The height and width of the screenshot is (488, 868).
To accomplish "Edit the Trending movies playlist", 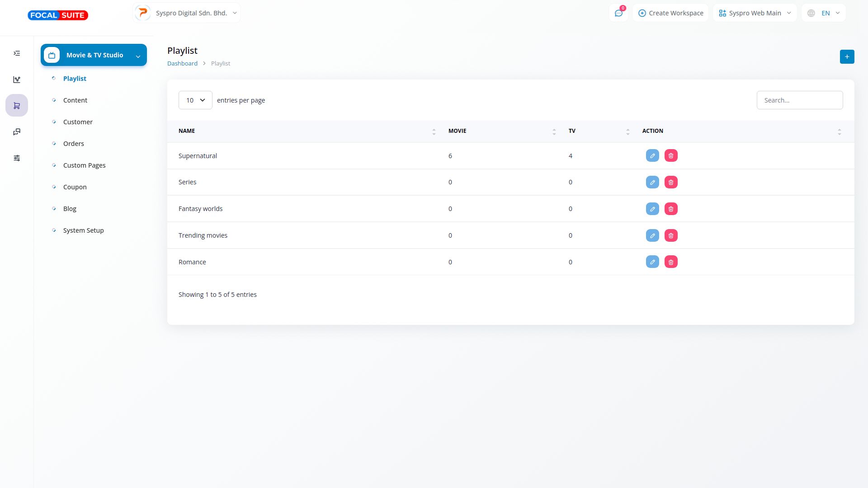I will (x=652, y=235).
